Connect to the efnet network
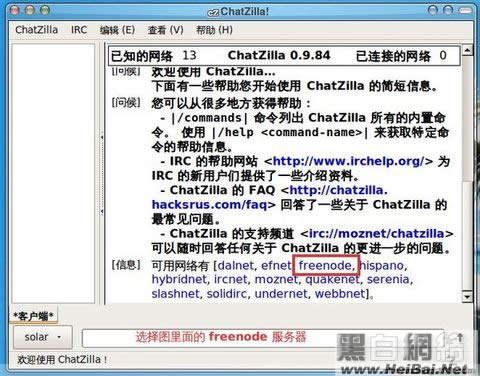The width and height of the screenshot is (480, 376). pos(276,265)
